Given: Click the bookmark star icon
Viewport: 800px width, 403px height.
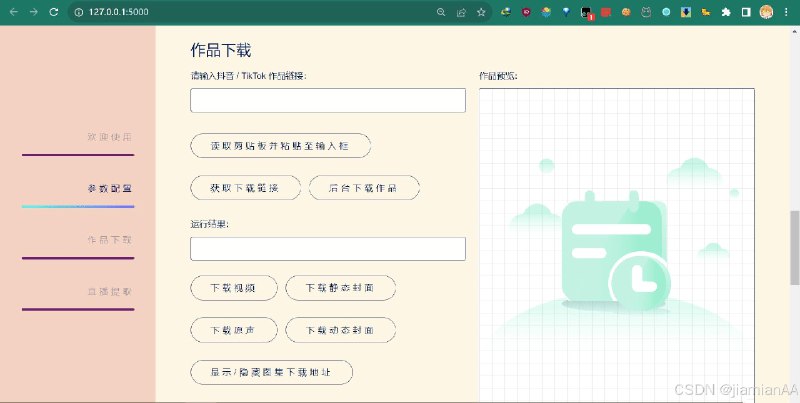Looking at the screenshot, I should [x=481, y=12].
